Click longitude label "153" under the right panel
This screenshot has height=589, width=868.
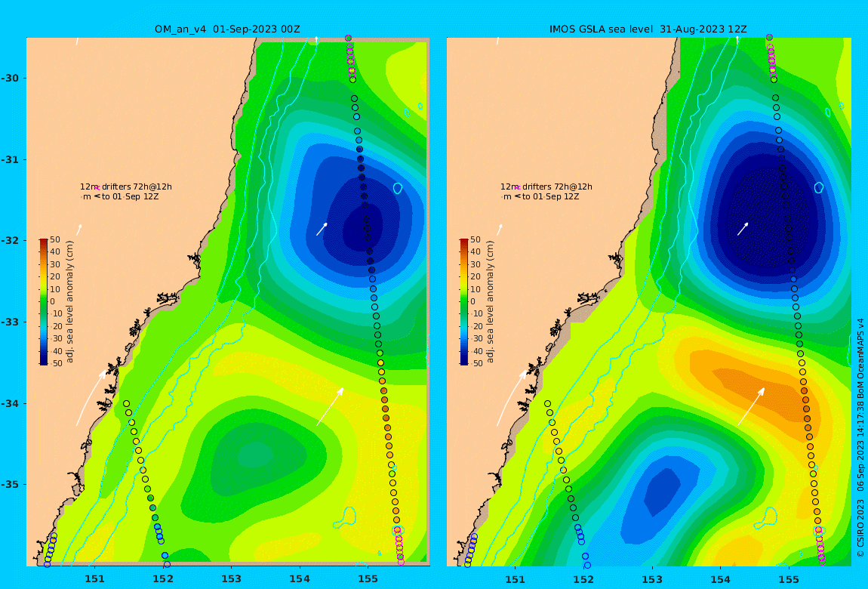(652, 579)
